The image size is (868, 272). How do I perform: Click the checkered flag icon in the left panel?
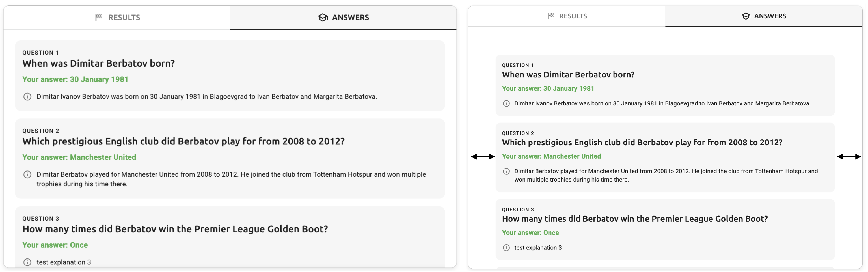click(98, 17)
